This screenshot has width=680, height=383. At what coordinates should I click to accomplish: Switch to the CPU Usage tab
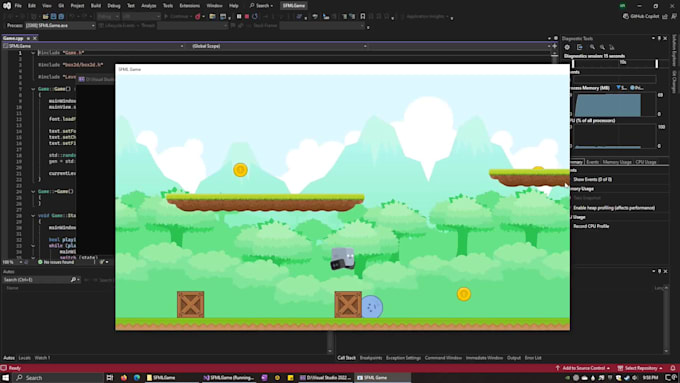pyautogui.click(x=646, y=162)
